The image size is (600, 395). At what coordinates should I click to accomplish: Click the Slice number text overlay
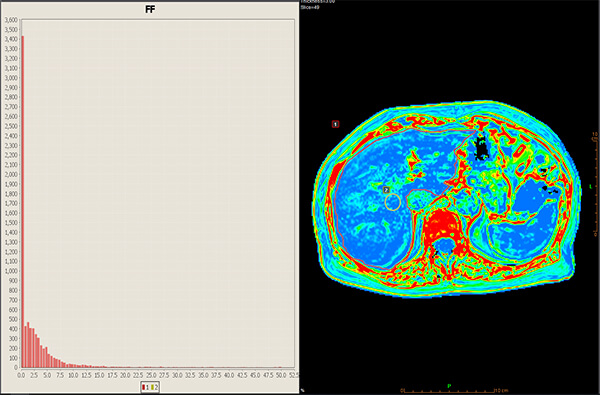tap(310, 7)
